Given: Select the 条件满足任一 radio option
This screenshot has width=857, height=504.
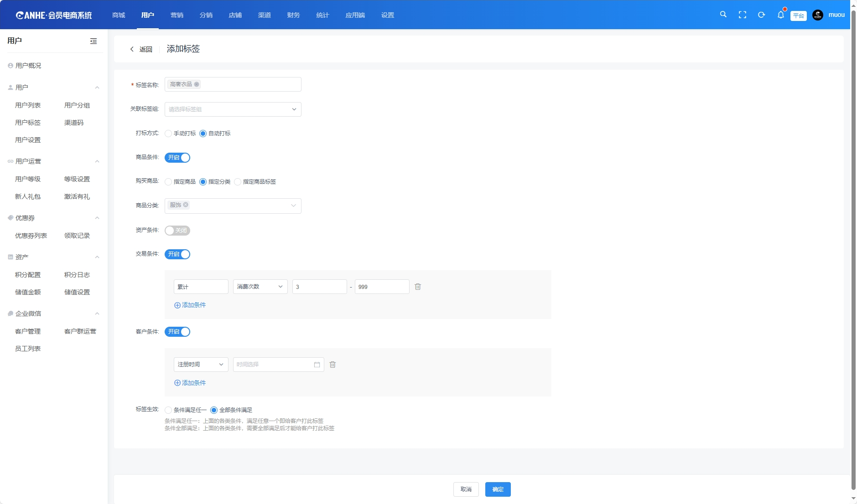Looking at the screenshot, I should point(169,410).
